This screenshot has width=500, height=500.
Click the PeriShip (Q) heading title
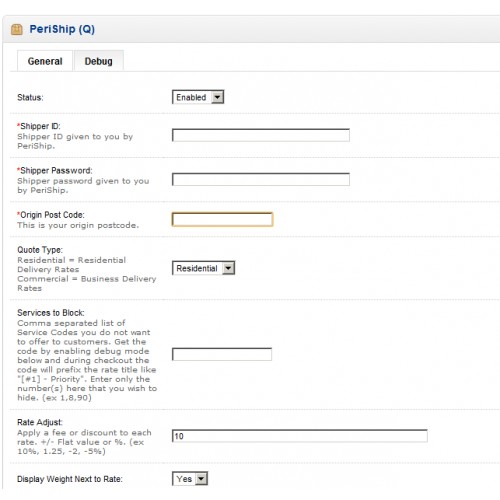62,29
